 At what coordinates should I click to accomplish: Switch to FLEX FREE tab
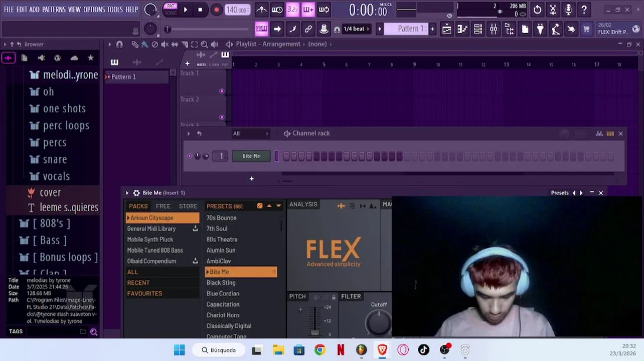[x=163, y=206]
